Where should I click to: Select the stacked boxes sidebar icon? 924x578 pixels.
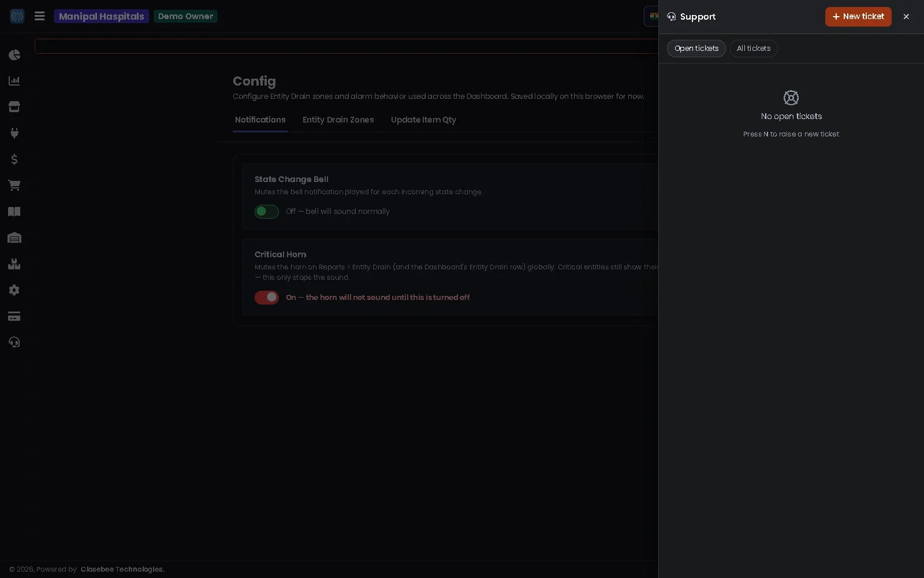point(14,264)
